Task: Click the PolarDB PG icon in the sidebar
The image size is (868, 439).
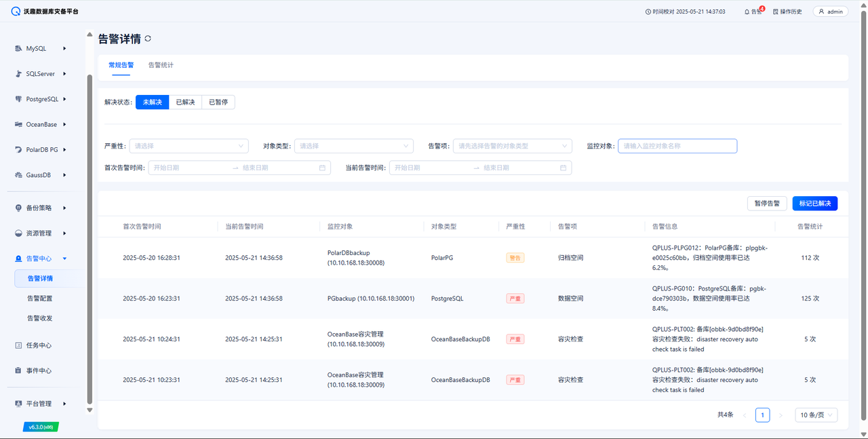Action: pos(18,149)
